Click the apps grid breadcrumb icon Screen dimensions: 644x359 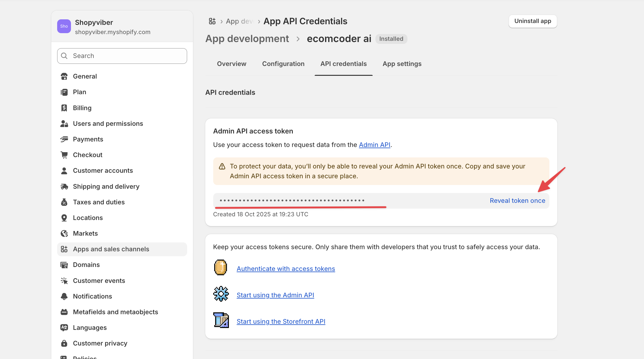click(x=212, y=21)
